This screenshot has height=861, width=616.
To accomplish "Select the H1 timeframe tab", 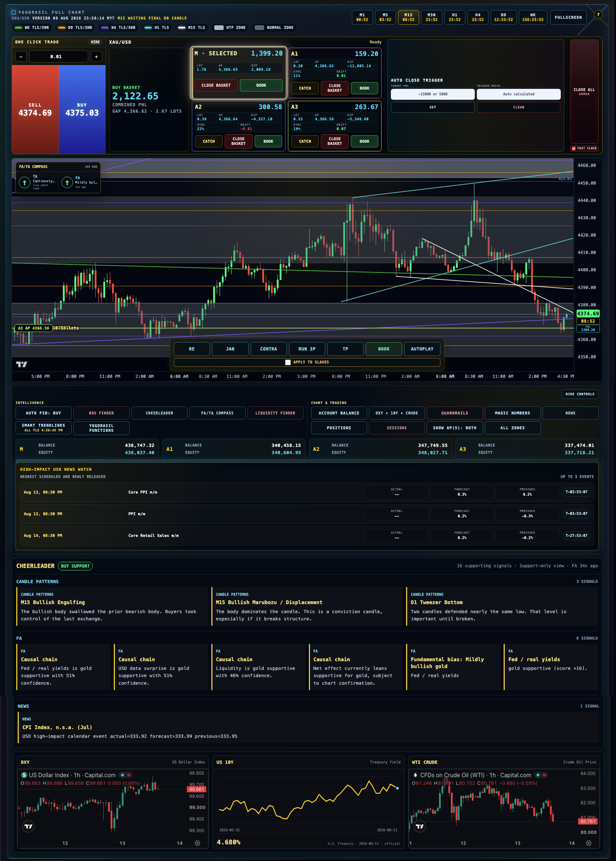I will click(x=455, y=17).
